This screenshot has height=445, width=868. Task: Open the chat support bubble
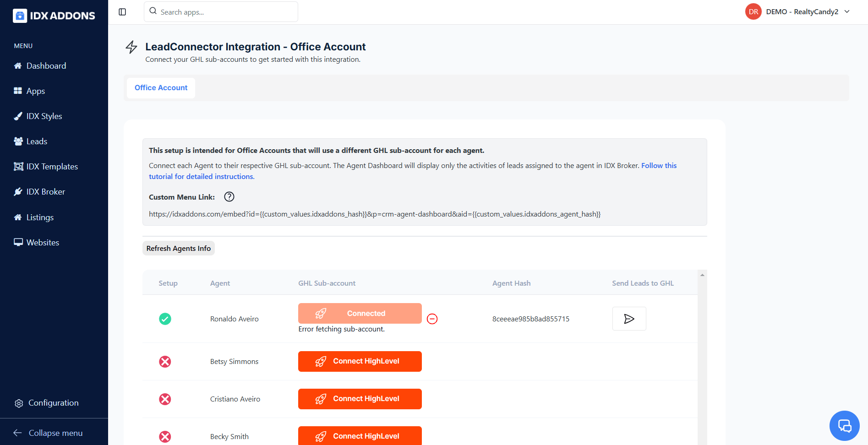tap(844, 426)
